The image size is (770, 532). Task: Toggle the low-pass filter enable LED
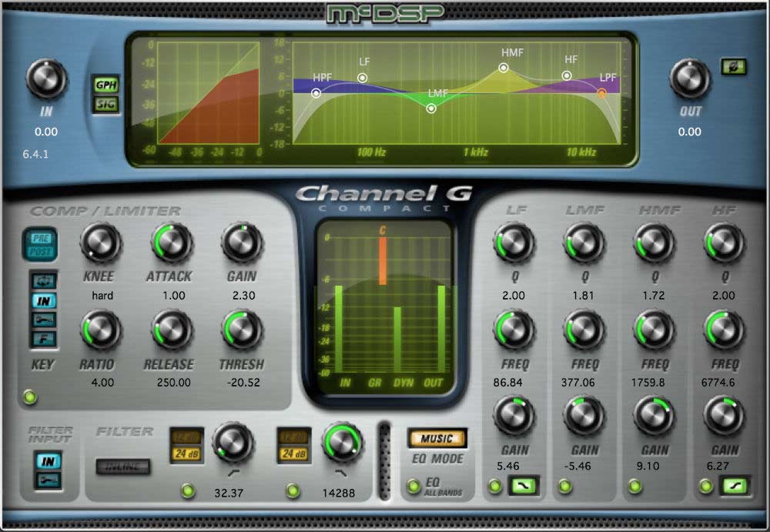(293, 490)
